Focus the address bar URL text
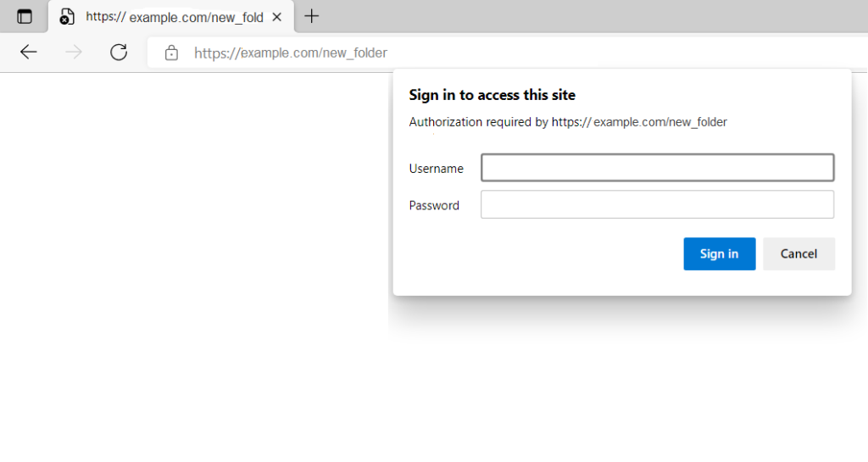 pyautogui.click(x=291, y=53)
